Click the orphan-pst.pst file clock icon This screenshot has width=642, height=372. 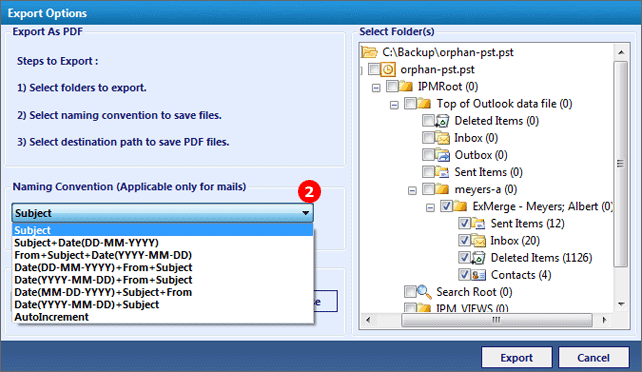click(387, 70)
